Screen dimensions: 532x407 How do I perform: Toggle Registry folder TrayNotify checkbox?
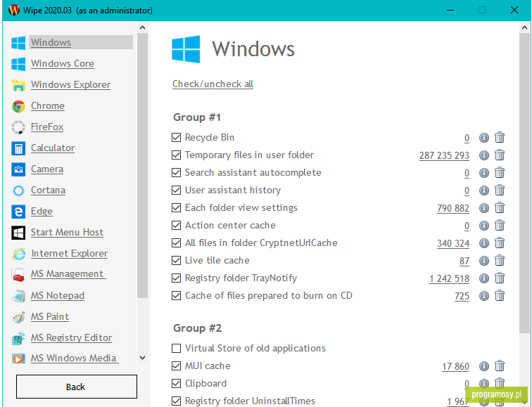[x=176, y=278]
